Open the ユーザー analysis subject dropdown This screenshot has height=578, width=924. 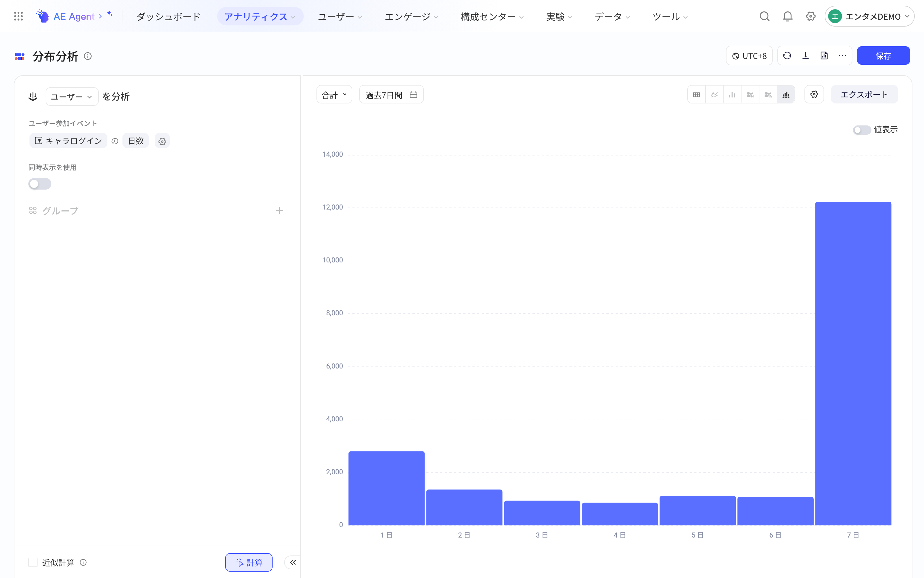(72, 96)
